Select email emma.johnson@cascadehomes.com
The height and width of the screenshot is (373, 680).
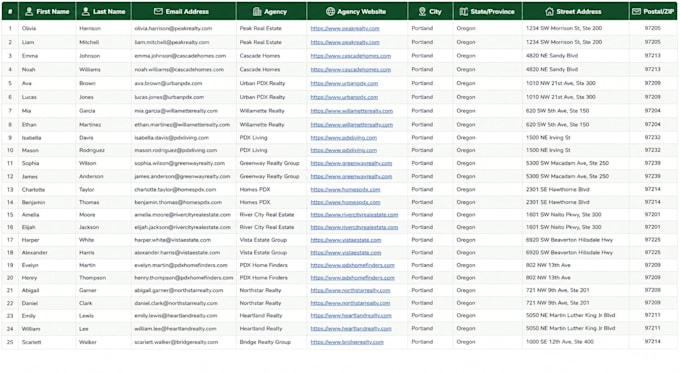(x=180, y=56)
